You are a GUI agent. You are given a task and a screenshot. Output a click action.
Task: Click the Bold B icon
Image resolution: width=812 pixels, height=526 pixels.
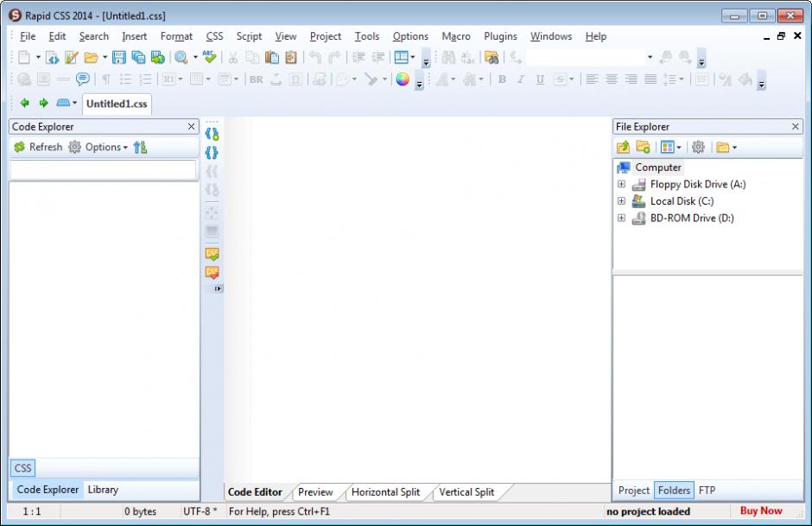pos(502,79)
